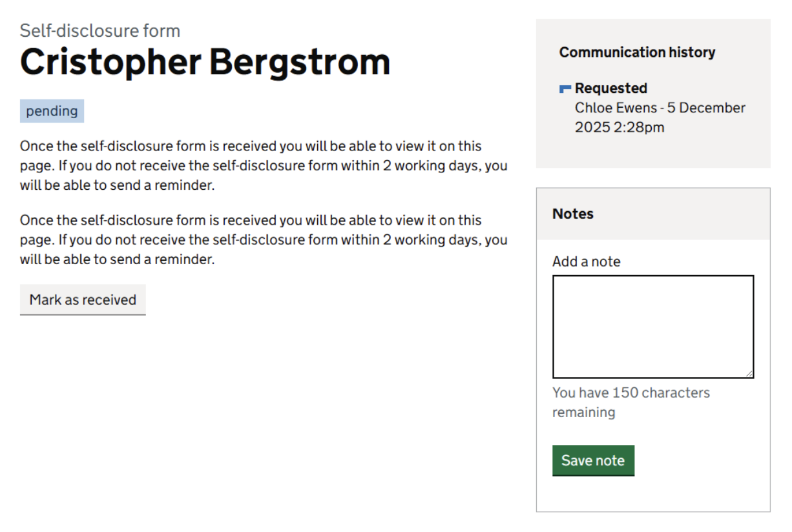Select the Cristopher Bergstrom heading

pyautogui.click(x=205, y=62)
